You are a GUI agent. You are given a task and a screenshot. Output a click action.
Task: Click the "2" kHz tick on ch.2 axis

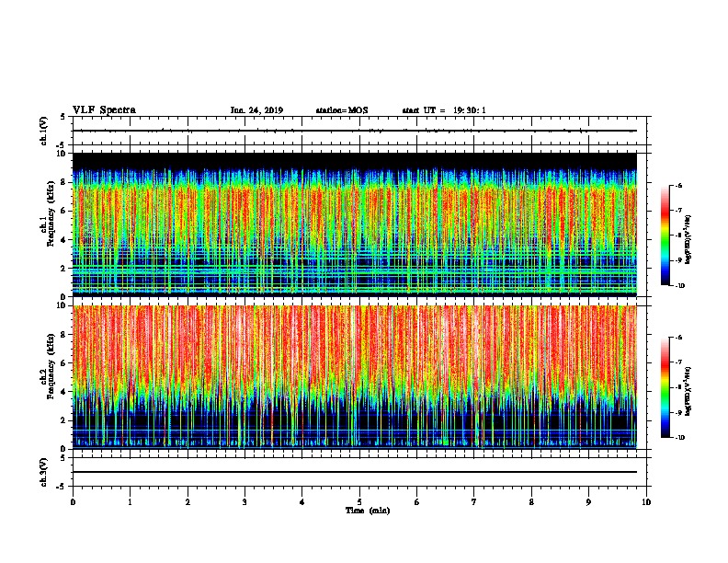[63, 420]
